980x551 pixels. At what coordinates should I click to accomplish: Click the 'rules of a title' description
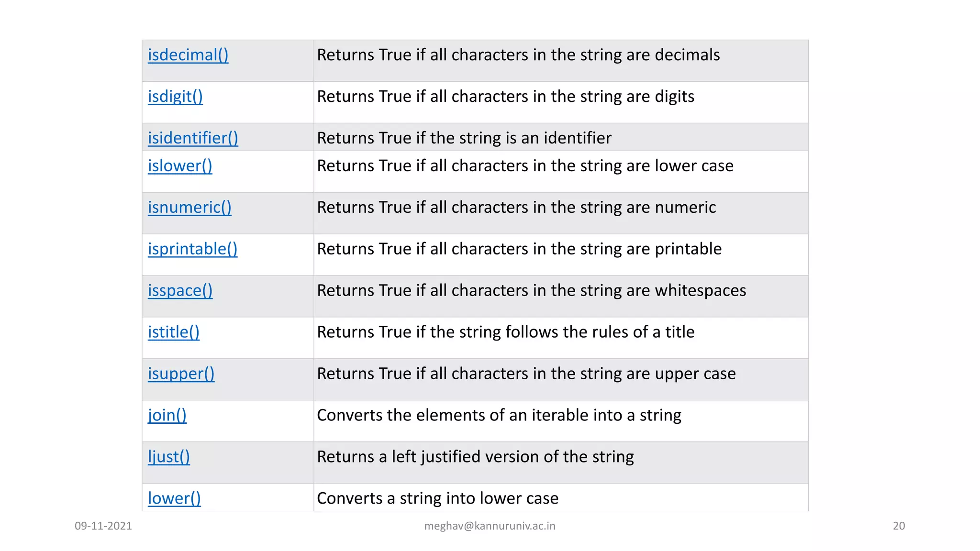coord(505,332)
